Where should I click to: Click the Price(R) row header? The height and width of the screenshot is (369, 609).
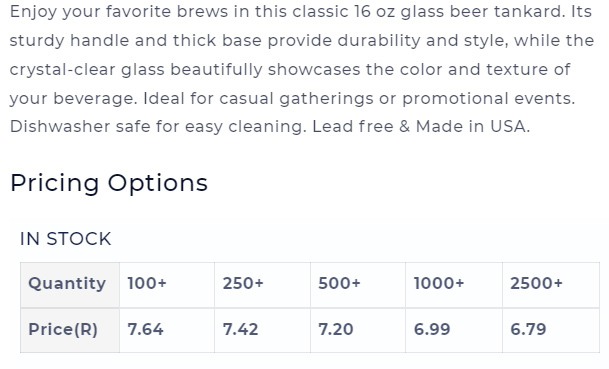point(70,330)
